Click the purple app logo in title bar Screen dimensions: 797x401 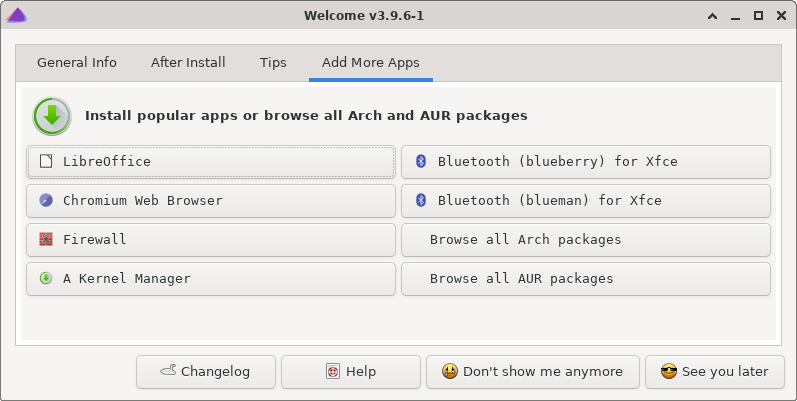(16, 15)
